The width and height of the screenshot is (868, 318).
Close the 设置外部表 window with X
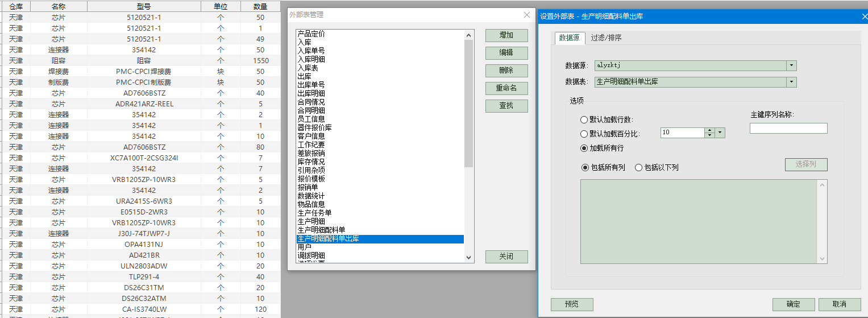pyautogui.click(x=864, y=16)
